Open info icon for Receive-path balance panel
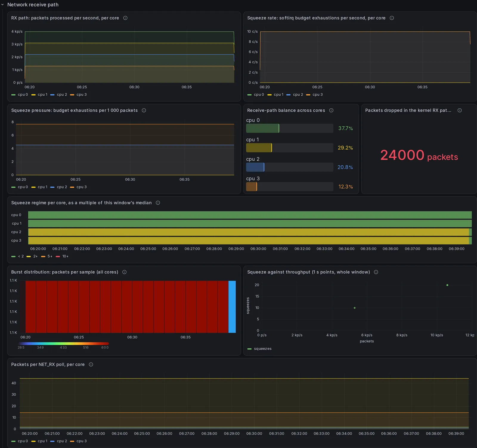Screen dimensions: 477x448 click(331, 111)
